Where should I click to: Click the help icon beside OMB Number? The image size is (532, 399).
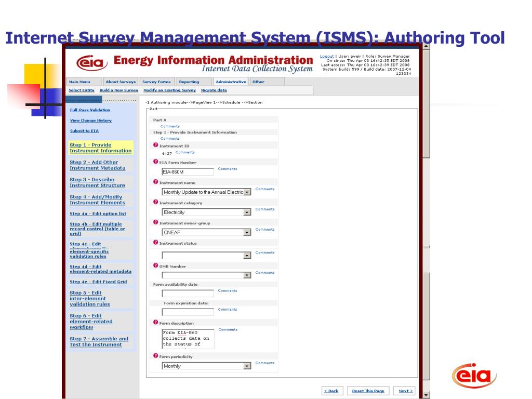(156, 265)
